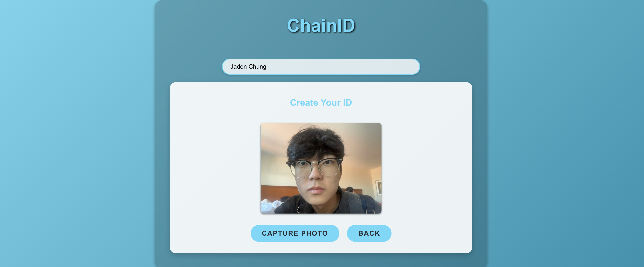
Task: Click the webcam preview image
Action: pyautogui.click(x=321, y=168)
